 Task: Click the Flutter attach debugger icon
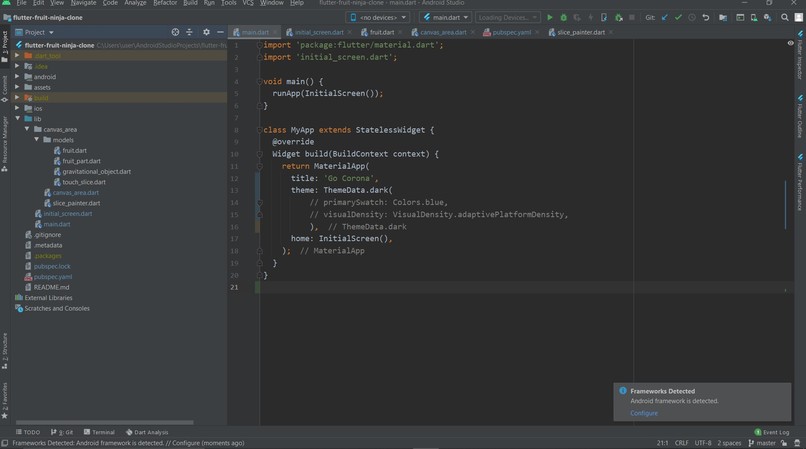pyautogui.click(x=618, y=17)
